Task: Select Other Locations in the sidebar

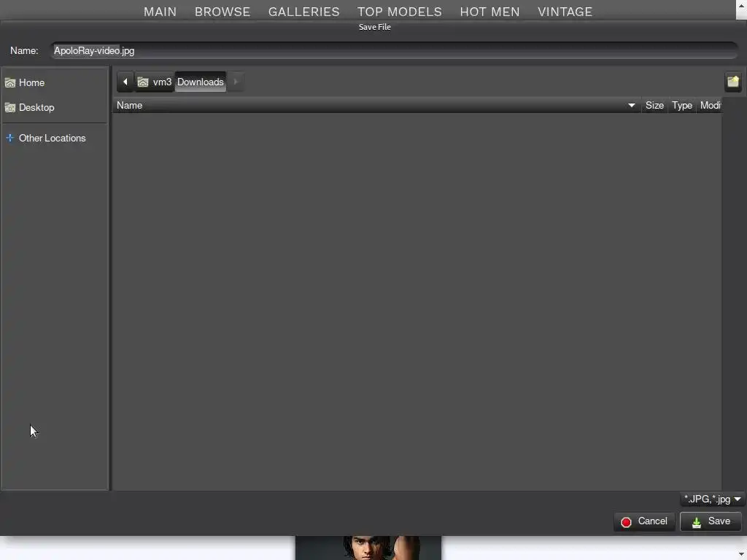Action: coord(52,138)
